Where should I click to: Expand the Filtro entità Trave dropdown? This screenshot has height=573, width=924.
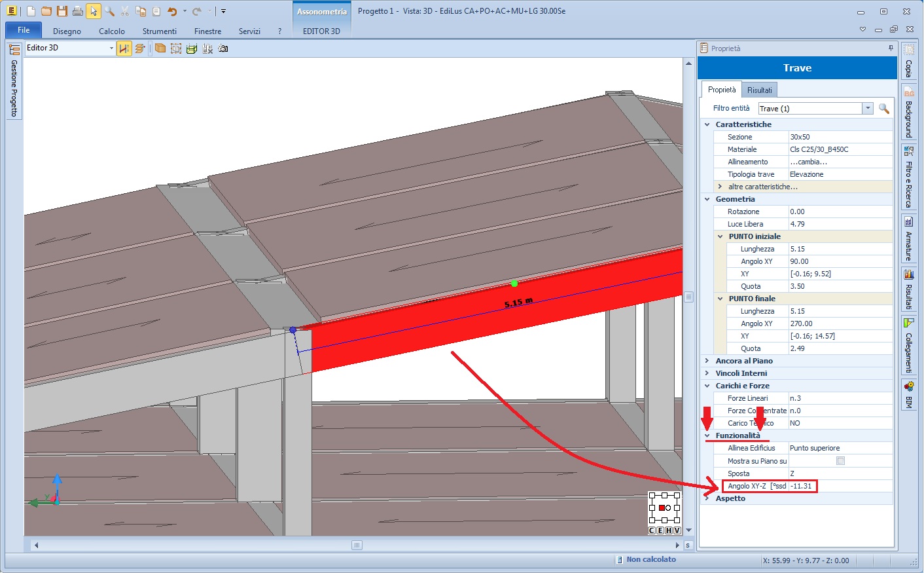coord(868,109)
